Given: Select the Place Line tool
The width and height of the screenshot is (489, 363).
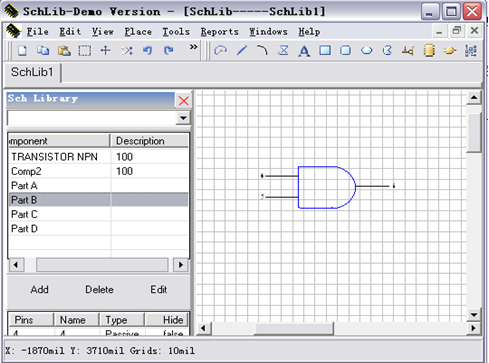Looking at the screenshot, I should [x=242, y=51].
